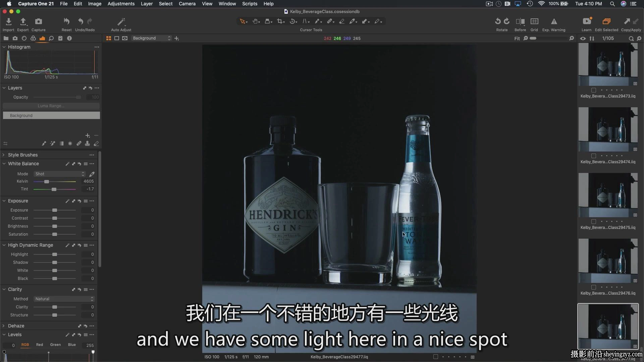The width and height of the screenshot is (644, 362).
Task: Click the Export icon in toolbar
Action: (23, 22)
